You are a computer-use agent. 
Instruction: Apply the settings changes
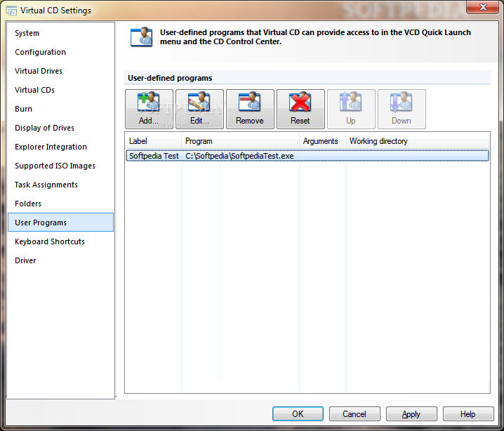(x=411, y=414)
